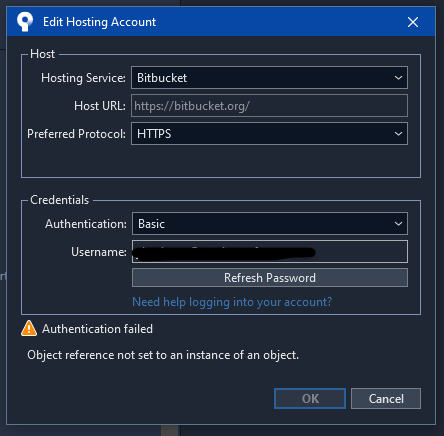The height and width of the screenshot is (436, 444).
Task: Click the OK button
Action: point(310,398)
